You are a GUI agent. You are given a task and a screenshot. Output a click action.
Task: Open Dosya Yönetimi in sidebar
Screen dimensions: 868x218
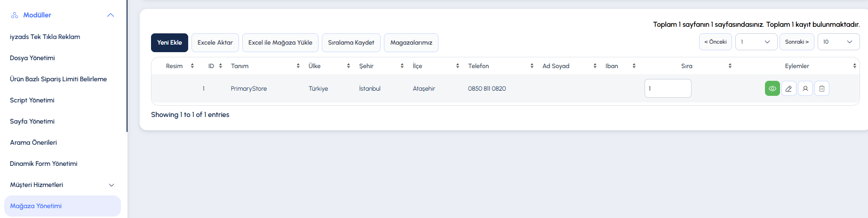click(32, 58)
